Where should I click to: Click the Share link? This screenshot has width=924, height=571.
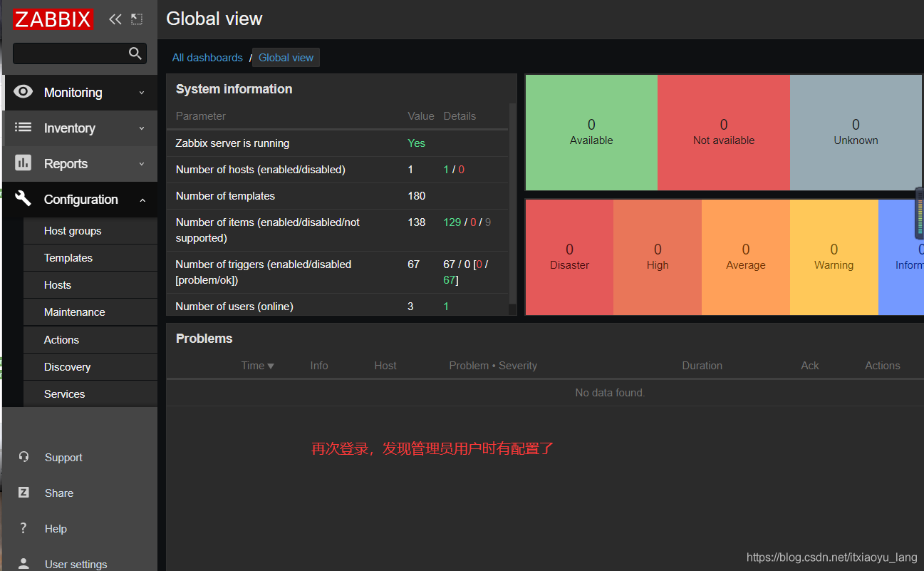coord(59,493)
